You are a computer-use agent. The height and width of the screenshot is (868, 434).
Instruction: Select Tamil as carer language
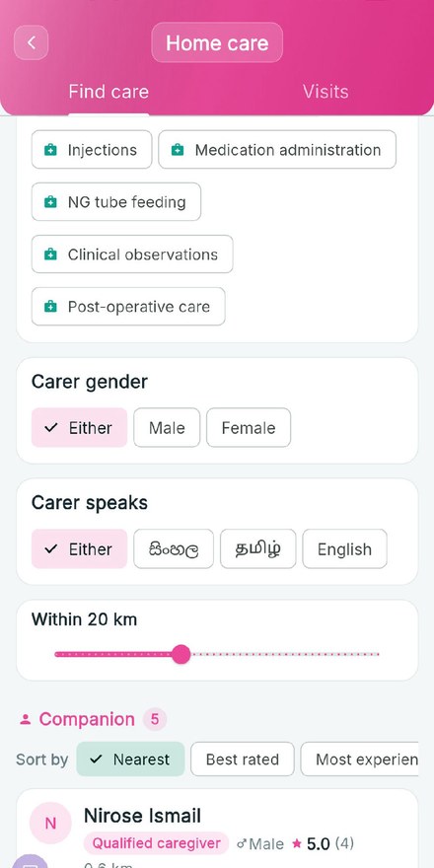[258, 549]
